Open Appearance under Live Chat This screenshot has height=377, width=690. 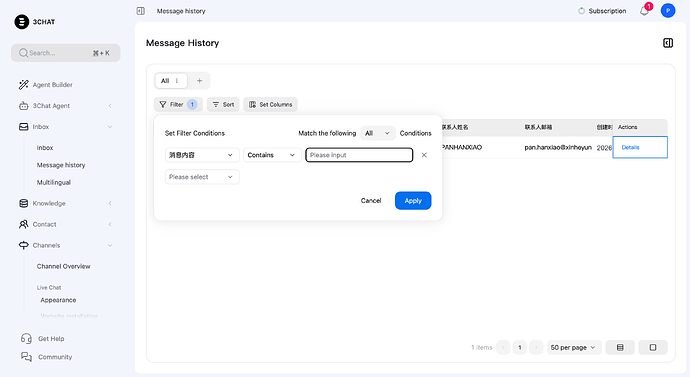(x=58, y=300)
